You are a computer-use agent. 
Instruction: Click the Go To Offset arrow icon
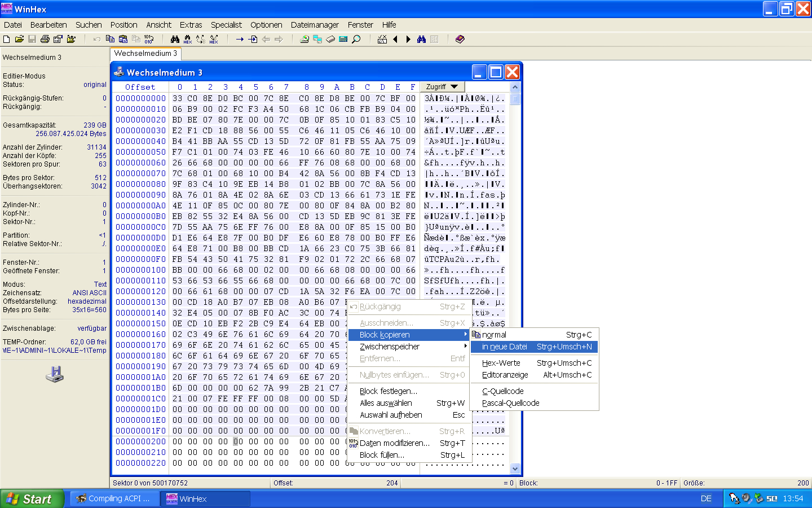pyautogui.click(x=240, y=40)
